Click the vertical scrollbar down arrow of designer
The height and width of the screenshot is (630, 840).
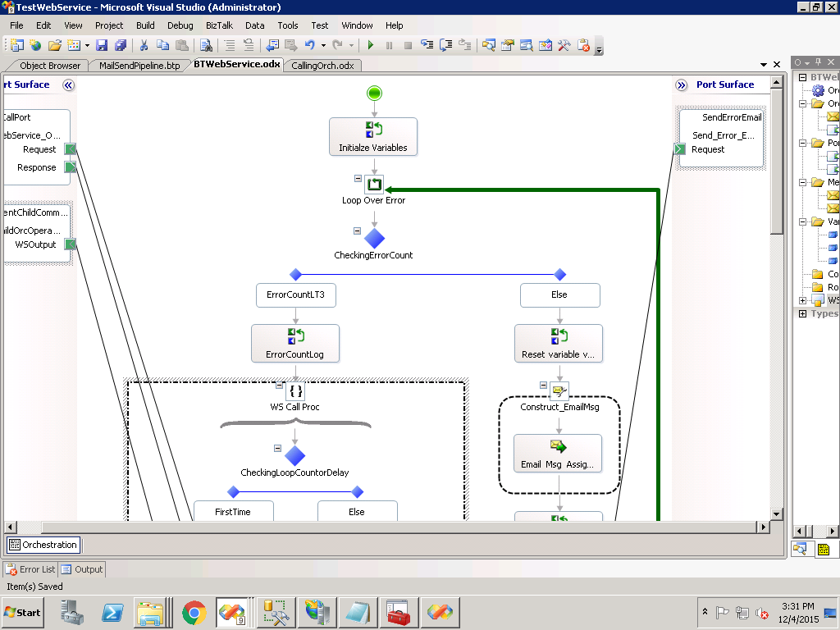tap(776, 514)
